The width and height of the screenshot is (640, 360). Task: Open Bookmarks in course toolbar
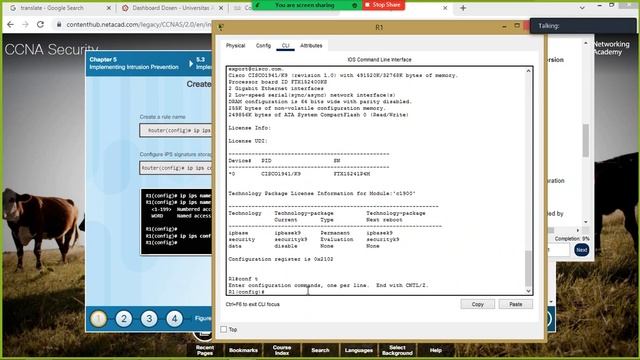tap(243, 350)
